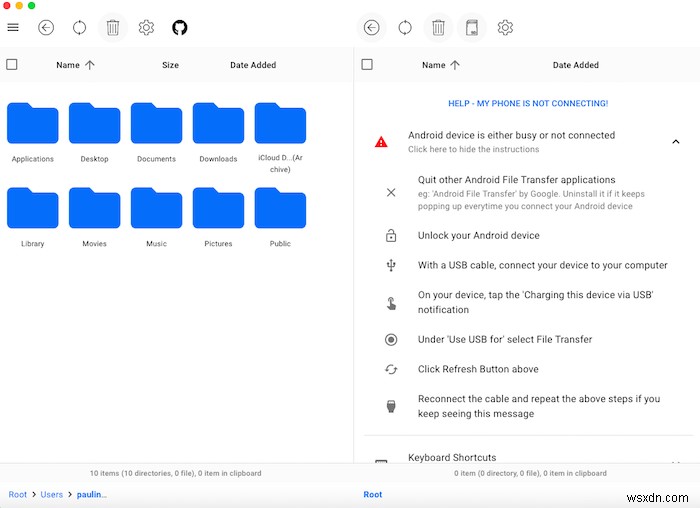Click 'Click here to hide the instructions' text
This screenshot has height=508, width=700.
coord(473,149)
